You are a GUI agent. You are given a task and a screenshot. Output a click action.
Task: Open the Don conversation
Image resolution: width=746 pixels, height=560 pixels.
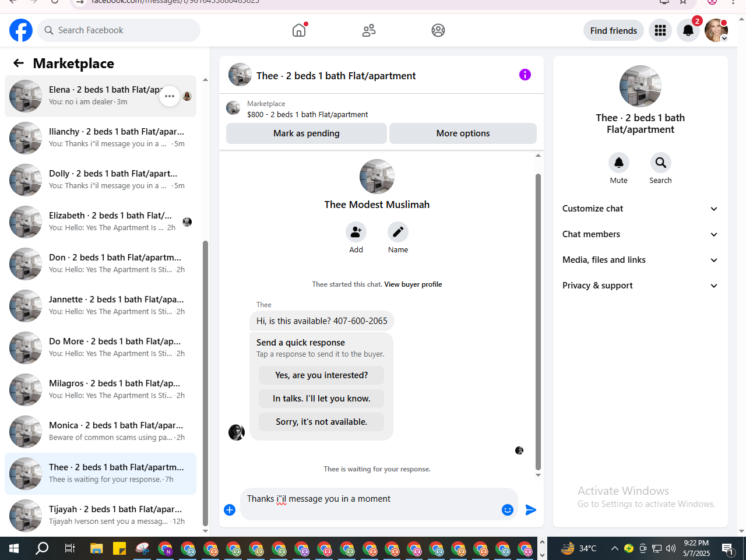[100, 264]
